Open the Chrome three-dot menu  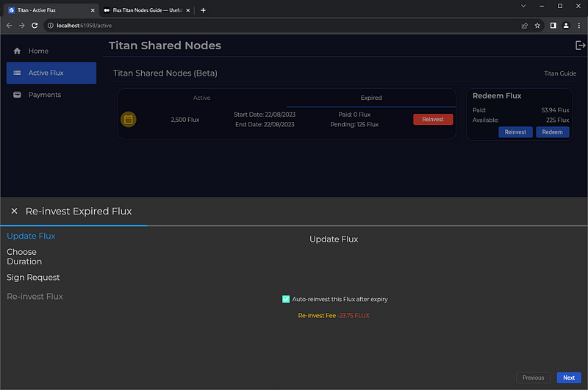click(578, 25)
